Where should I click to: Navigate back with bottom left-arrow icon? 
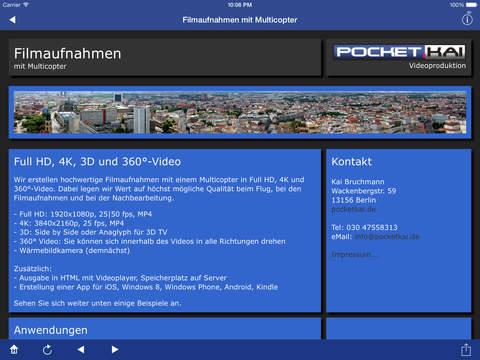tap(81, 349)
